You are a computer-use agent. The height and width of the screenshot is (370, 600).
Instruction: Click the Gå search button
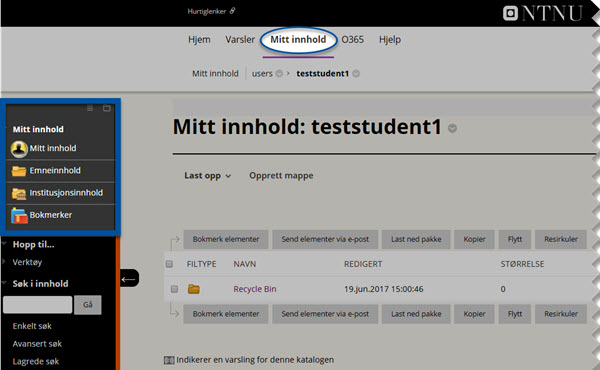coord(88,305)
